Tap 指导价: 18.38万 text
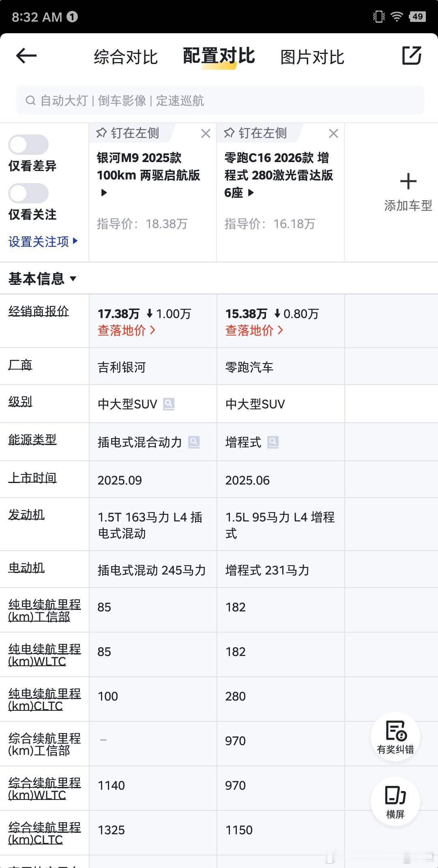 click(x=142, y=224)
